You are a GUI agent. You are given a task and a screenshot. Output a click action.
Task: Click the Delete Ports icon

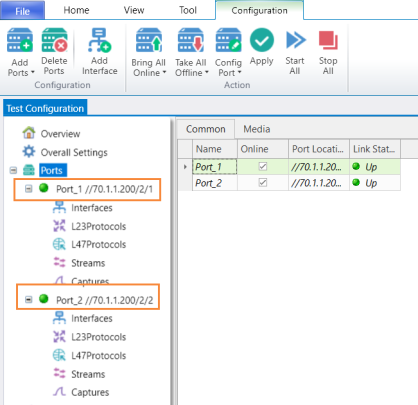54,40
